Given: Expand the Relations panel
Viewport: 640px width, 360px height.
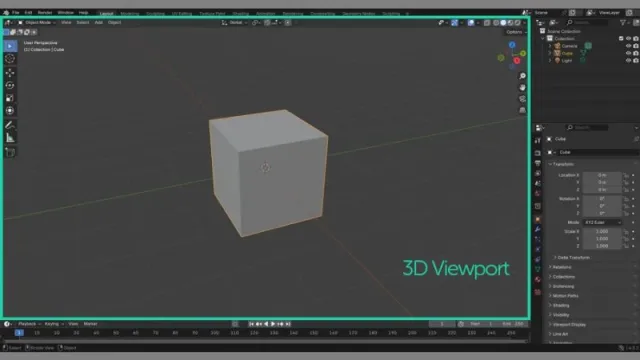Looking at the screenshot, I should click(x=560, y=267).
